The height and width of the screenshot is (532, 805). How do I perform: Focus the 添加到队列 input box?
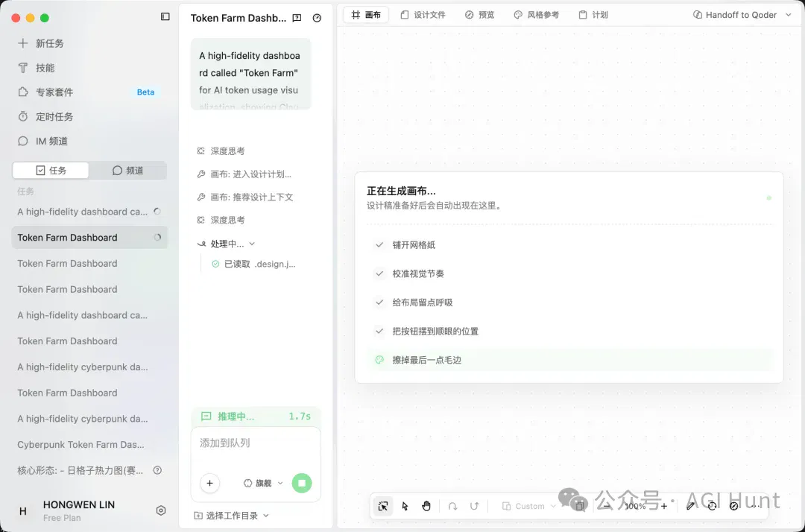pyautogui.click(x=256, y=443)
